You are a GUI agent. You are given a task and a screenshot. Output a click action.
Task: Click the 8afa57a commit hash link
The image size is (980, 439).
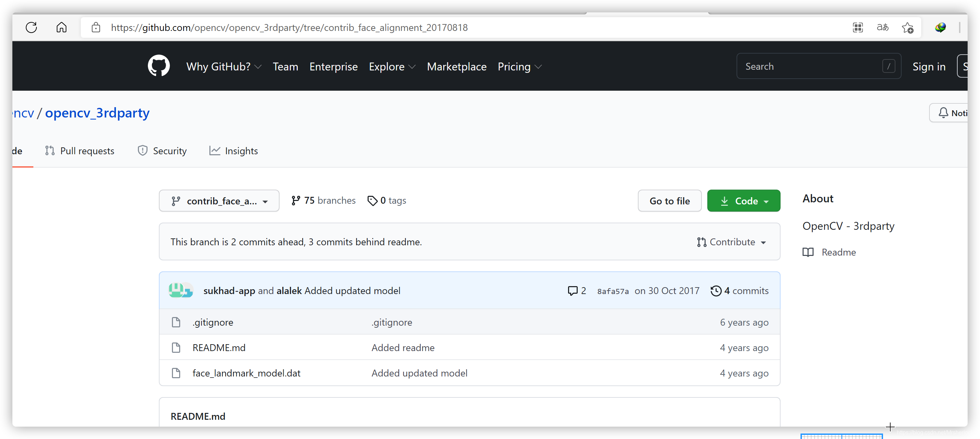pyautogui.click(x=612, y=291)
